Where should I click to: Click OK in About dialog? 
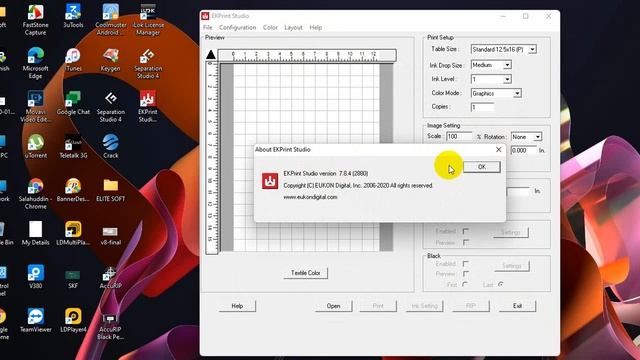pyautogui.click(x=482, y=167)
